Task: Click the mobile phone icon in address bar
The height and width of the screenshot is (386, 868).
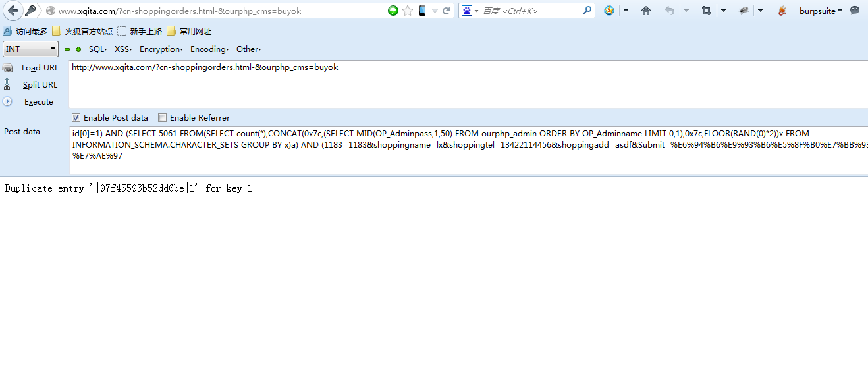Action: [422, 11]
